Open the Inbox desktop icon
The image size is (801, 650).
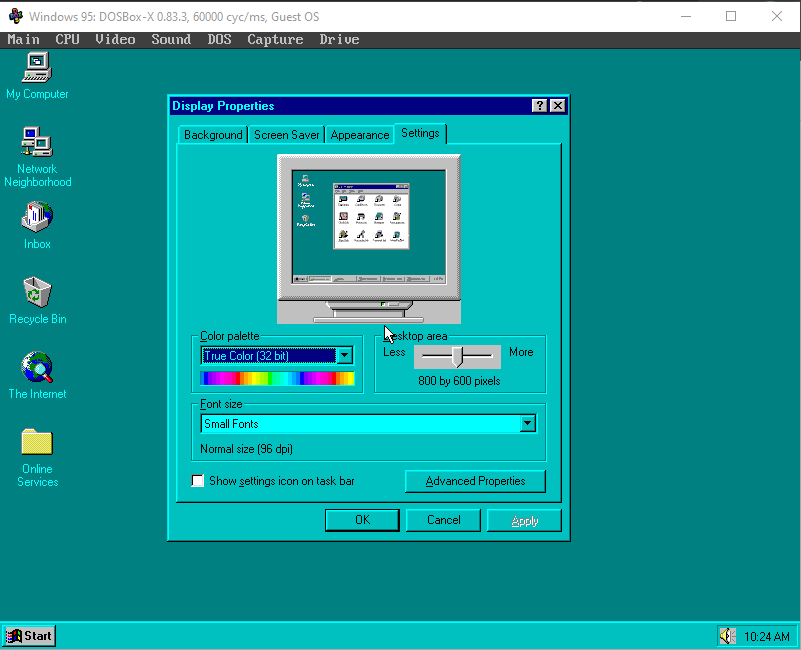click(x=37, y=218)
